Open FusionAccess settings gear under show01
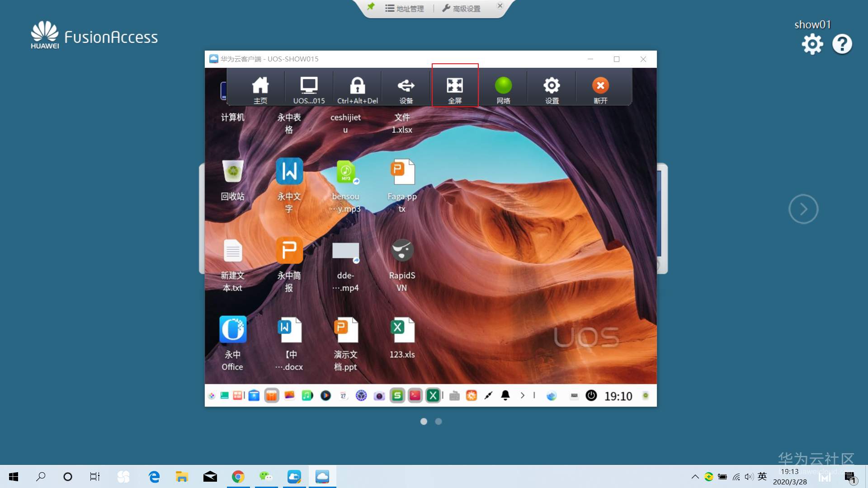Image resolution: width=868 pixels, height=488 pixels. click(x=812, y=44)
